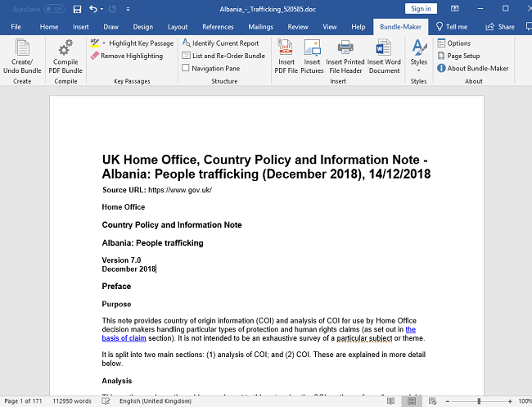Click the zoom out minus button
532x407 pixels.
[x=448, y=401]
